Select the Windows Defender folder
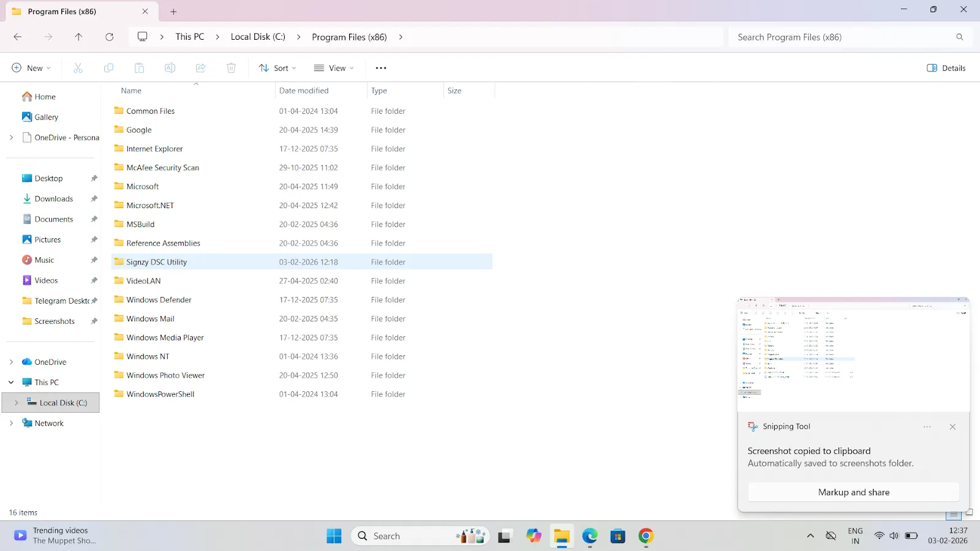 (302, 300)
